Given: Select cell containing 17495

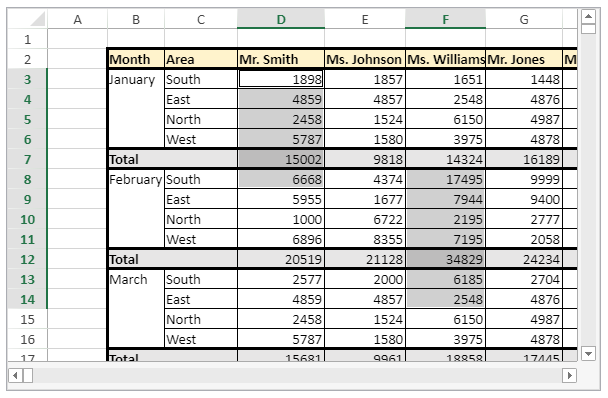Looking at the screenshot, I should [x=446, y=179].
